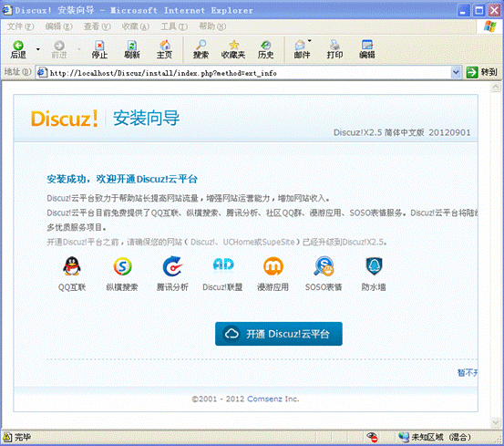Open the 文件(F) menu
504x446 pixels.
(20, 26)
